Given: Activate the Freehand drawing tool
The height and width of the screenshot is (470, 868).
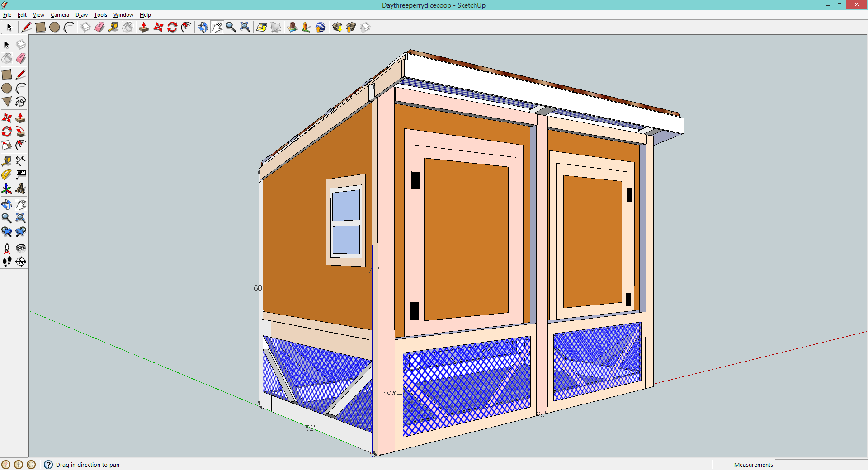Looking at the screenshot, I should coord(21,102).
